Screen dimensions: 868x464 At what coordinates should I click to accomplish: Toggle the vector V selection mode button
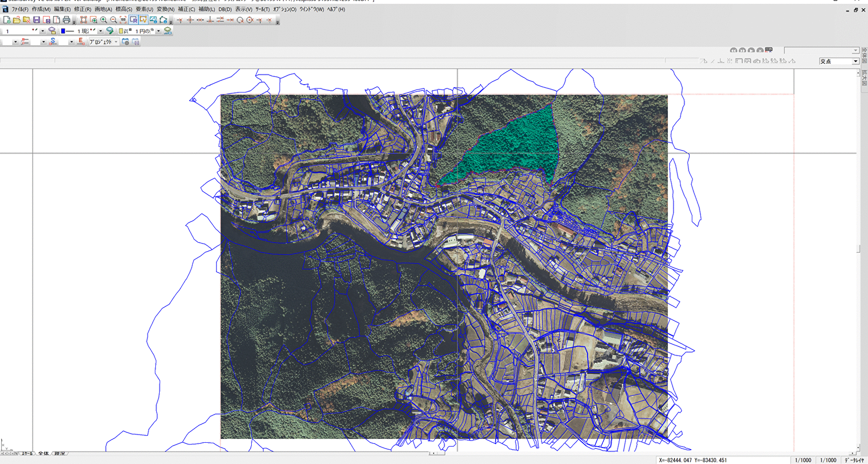143,20
